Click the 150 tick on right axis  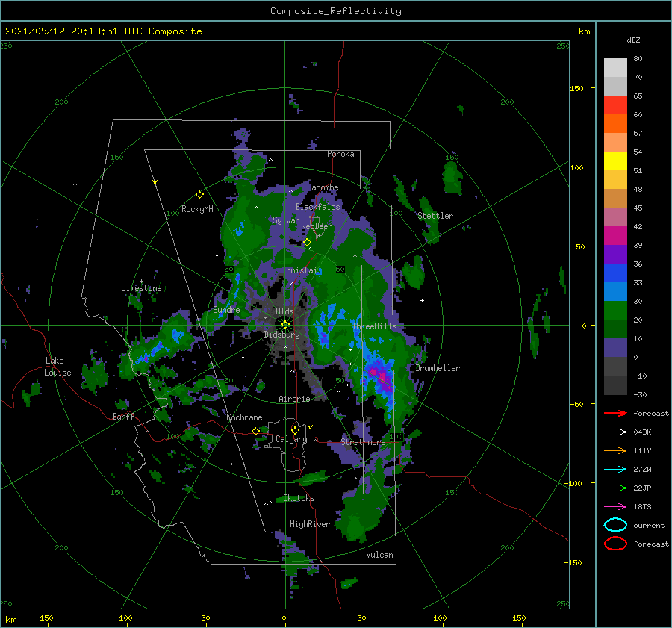[x=576, y=88]
